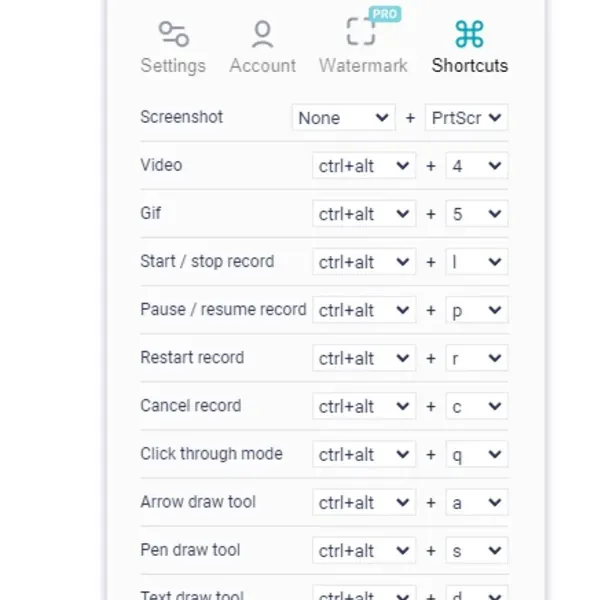Viewport: 616px width, 600px height.
Task: Click the Account person icon
Action: [x=262, y=33]
